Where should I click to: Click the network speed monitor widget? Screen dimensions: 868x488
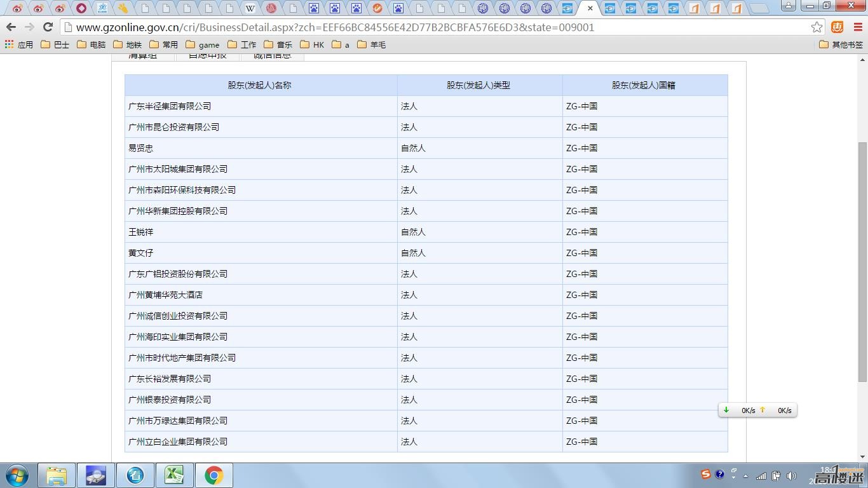757,410
